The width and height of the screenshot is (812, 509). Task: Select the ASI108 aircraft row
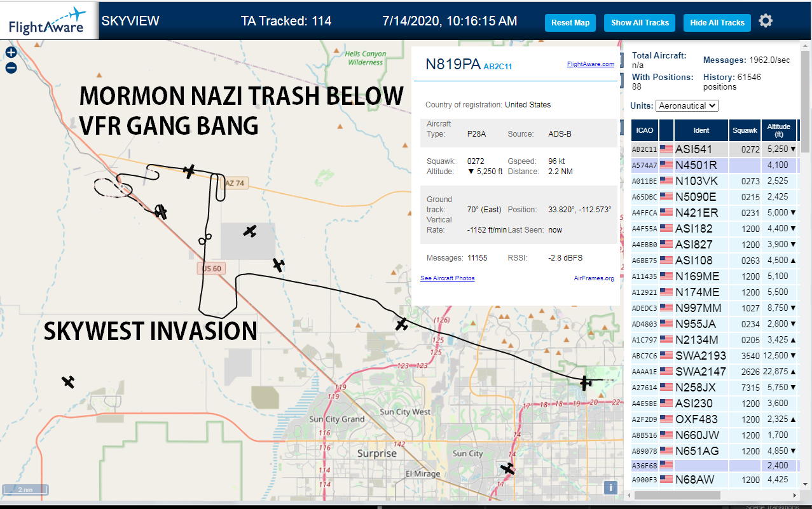point(714,260)
